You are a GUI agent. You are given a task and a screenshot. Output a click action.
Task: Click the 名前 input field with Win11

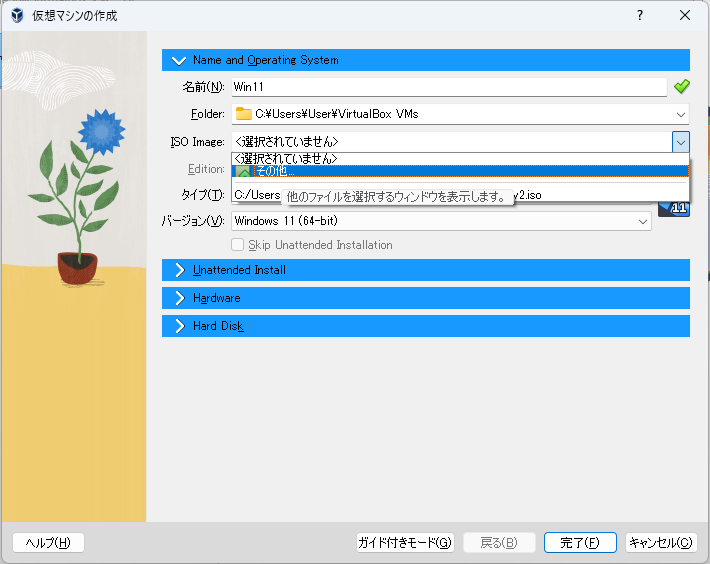click(x=449, y=87)
